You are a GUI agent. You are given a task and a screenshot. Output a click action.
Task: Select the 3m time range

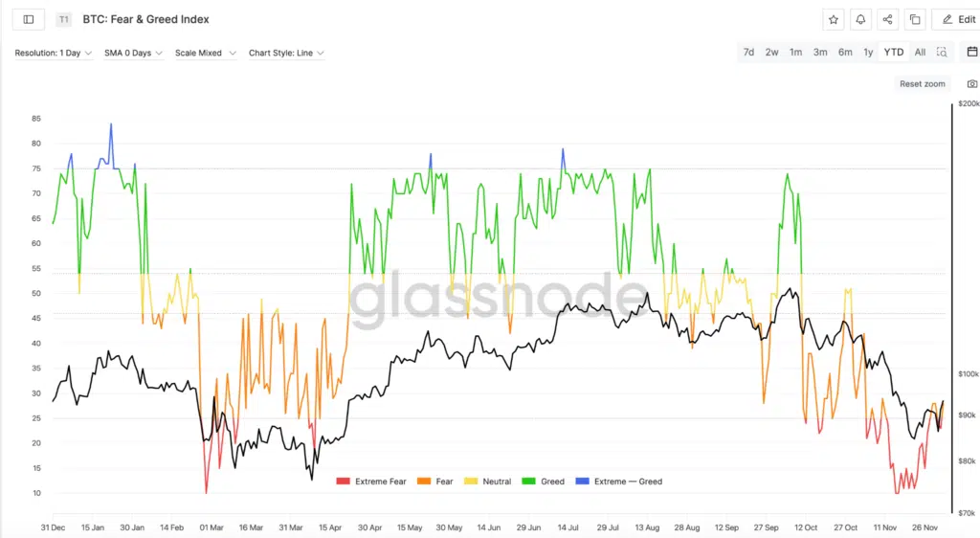coord(820,53)
